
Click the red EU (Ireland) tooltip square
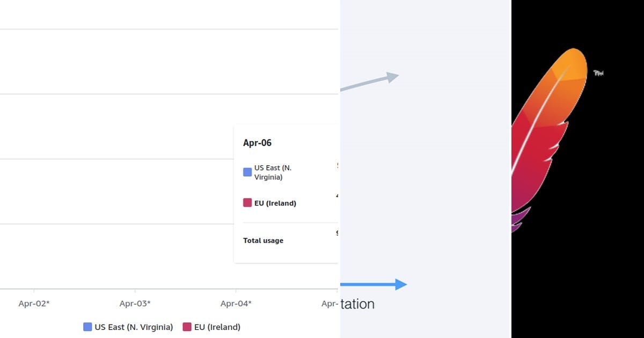click(x=247, y=203)
